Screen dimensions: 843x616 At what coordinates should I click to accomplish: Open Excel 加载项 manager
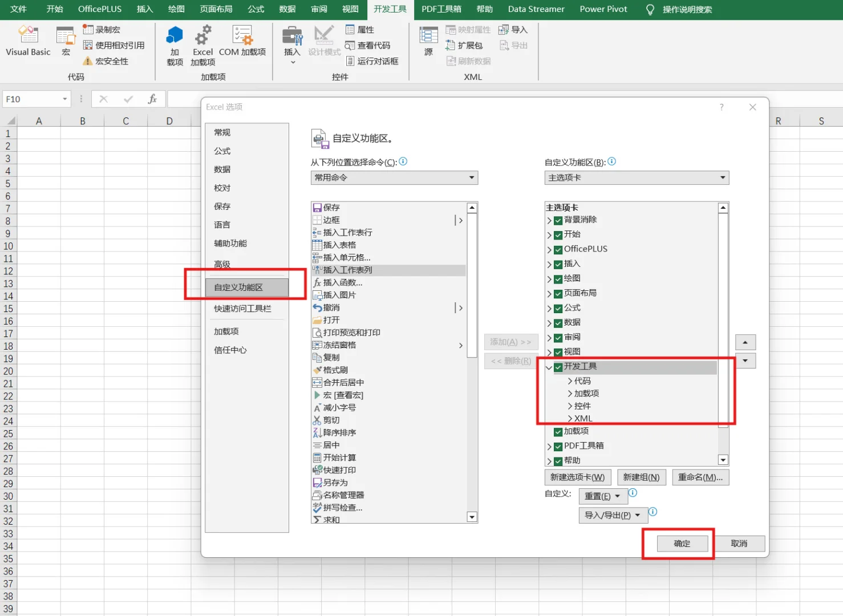(202, 46)
